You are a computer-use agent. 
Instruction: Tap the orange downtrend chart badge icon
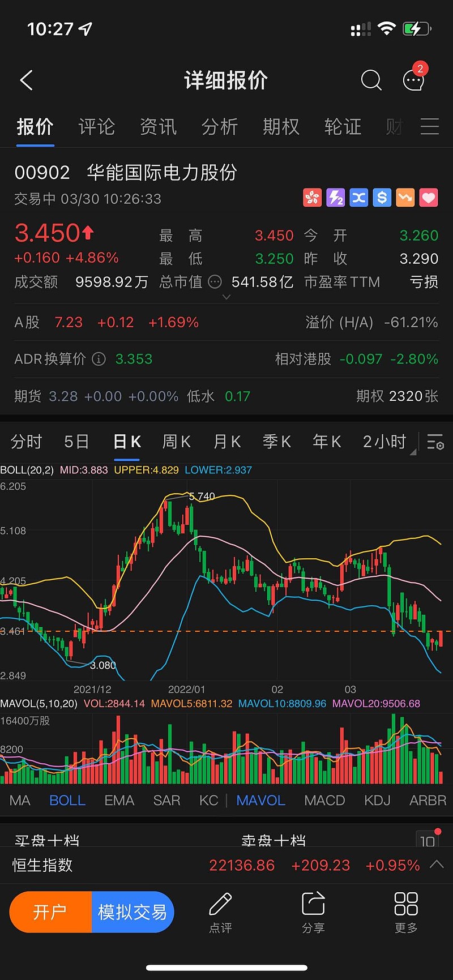pos(405,198)
